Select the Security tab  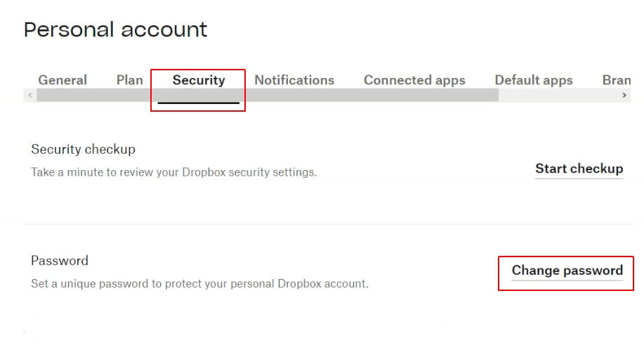coord(199,80)
